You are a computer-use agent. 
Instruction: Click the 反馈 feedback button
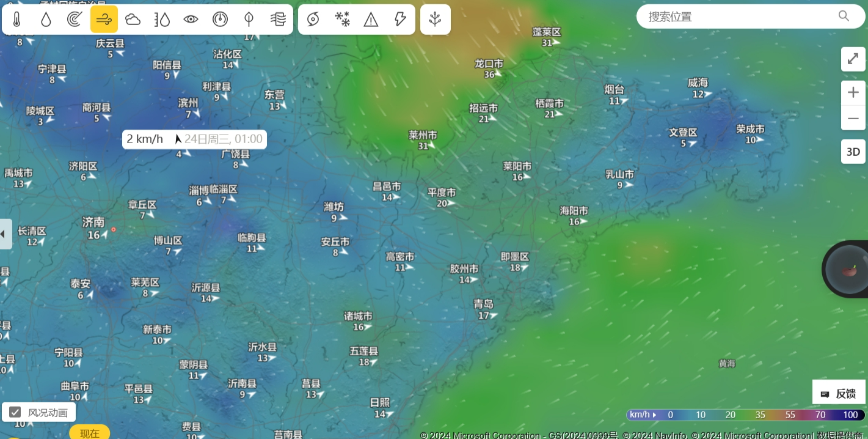pyautogui.click(x=839, y=393)
